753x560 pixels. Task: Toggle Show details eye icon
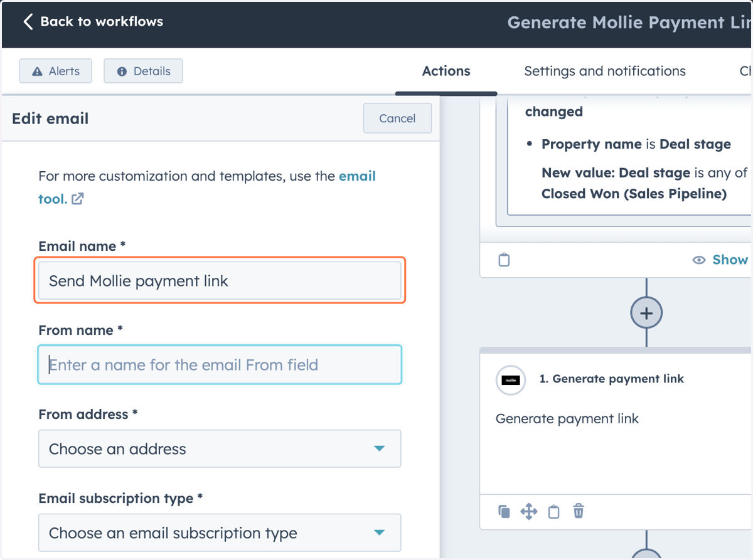tap(699, 260)
